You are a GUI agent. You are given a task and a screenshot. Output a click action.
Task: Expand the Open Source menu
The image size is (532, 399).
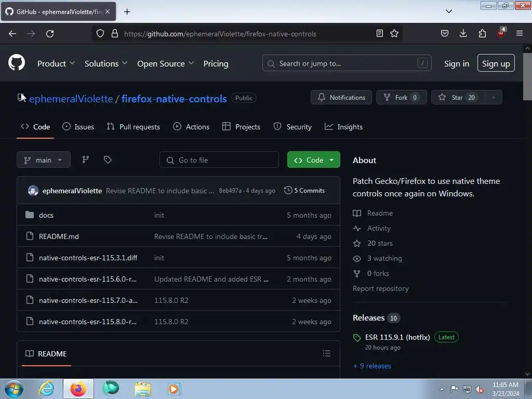pos(166,63)
